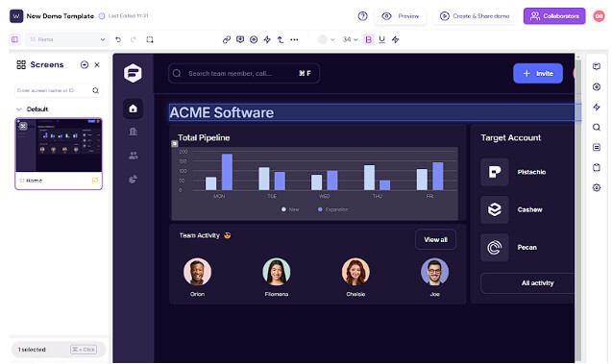Open the Home screen selector dropdown
The image size is (612, 364).
tap(66, 39)
